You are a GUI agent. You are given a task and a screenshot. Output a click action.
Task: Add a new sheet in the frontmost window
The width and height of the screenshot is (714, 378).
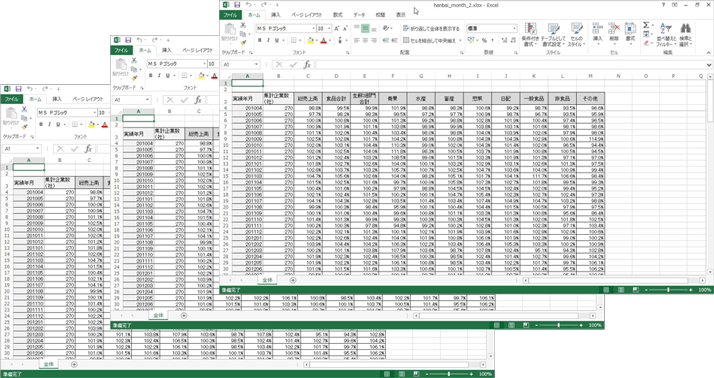293,280
